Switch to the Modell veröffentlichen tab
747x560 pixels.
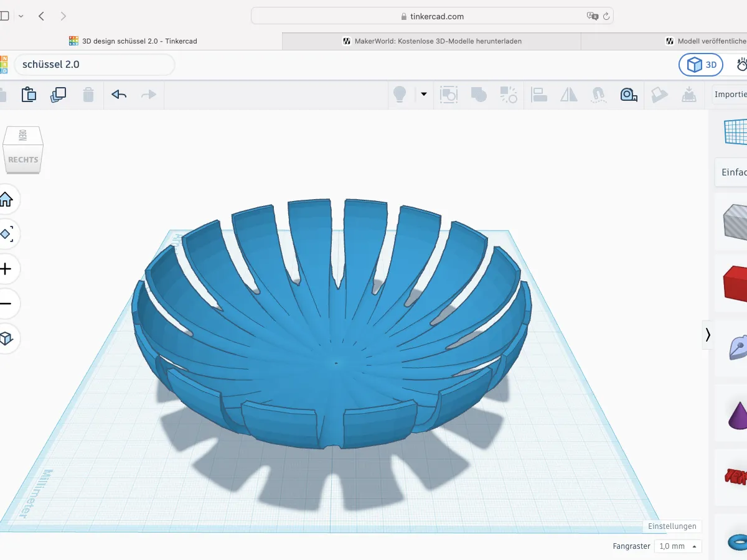(x=664, y=41)
